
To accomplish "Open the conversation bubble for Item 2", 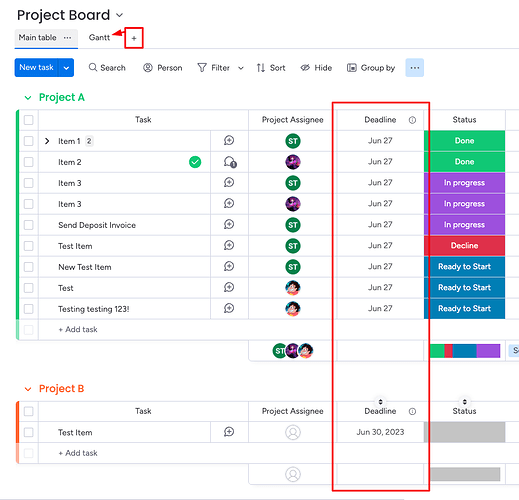I will click(x=230, y=162).
